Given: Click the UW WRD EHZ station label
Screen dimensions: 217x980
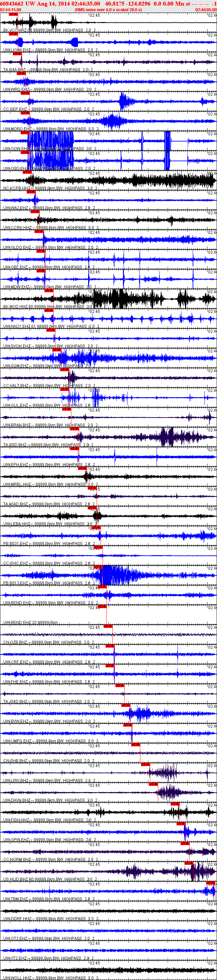Looking at the screenshot, I should point(50,90).
